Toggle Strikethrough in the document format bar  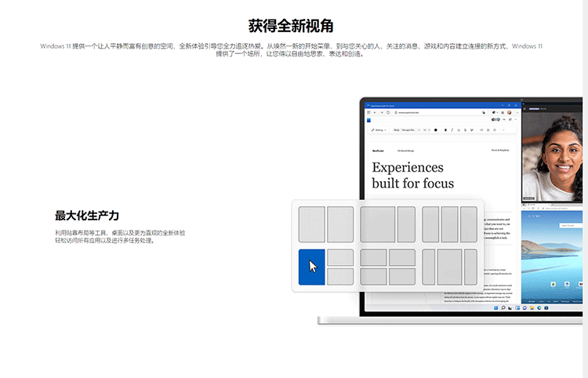[x=466, y=130]
